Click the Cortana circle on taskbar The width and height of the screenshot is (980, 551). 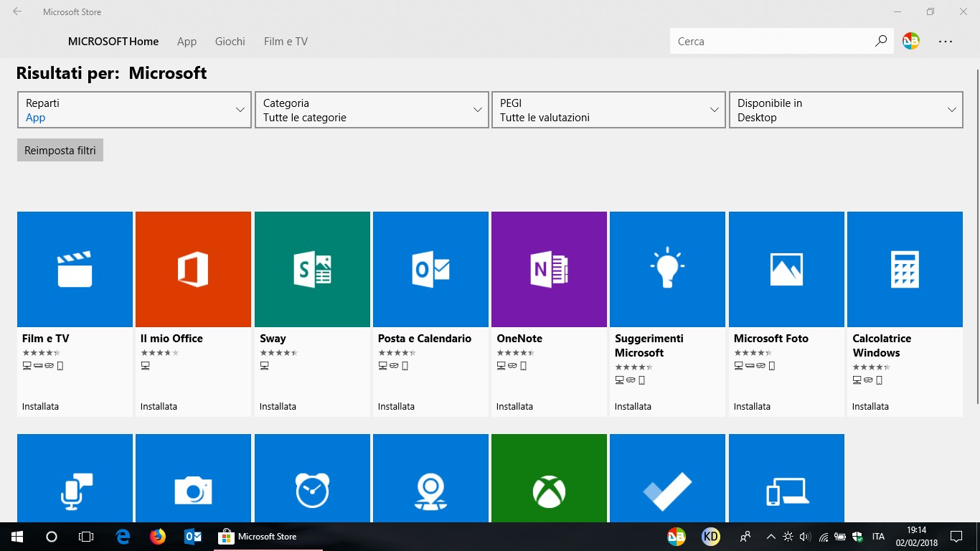(x=52, y=536)
